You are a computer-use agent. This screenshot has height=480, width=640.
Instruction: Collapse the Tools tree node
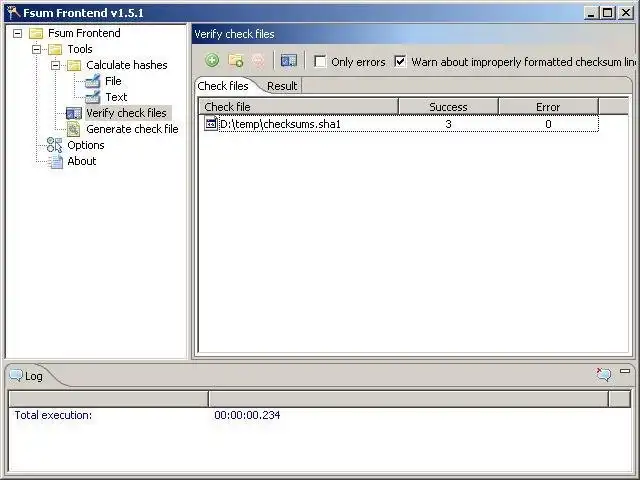pos(36,49)
